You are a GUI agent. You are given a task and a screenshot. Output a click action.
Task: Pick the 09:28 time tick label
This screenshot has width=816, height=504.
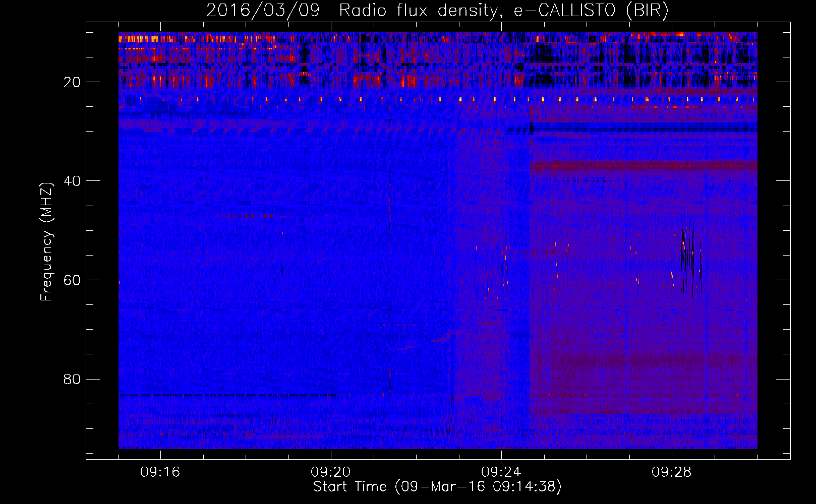[672, 472]
